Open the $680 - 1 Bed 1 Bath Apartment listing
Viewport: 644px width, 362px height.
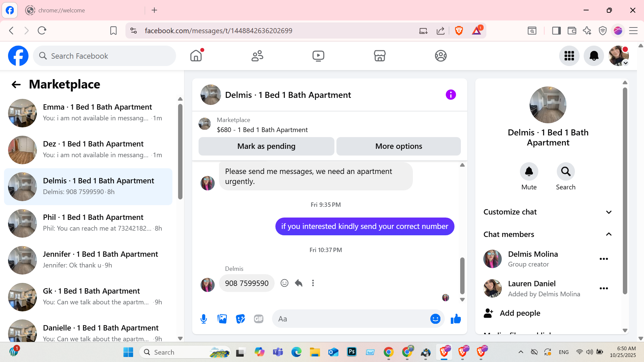tap(262, 130)
